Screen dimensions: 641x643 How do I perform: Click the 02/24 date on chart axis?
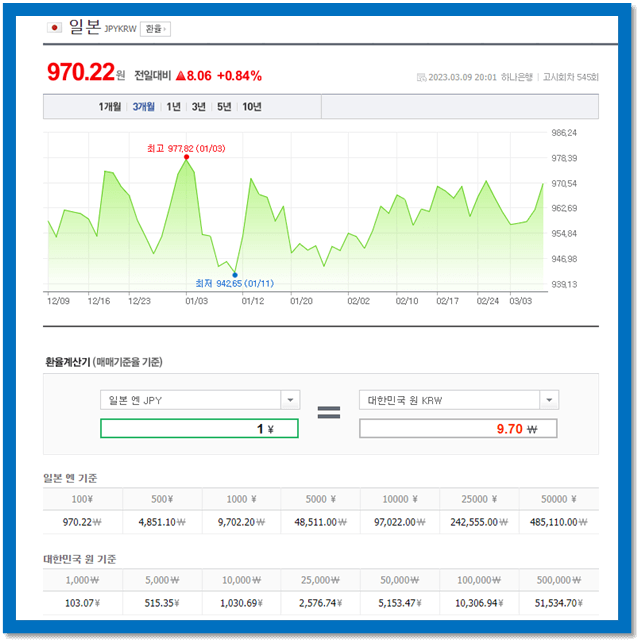point(488,301)
